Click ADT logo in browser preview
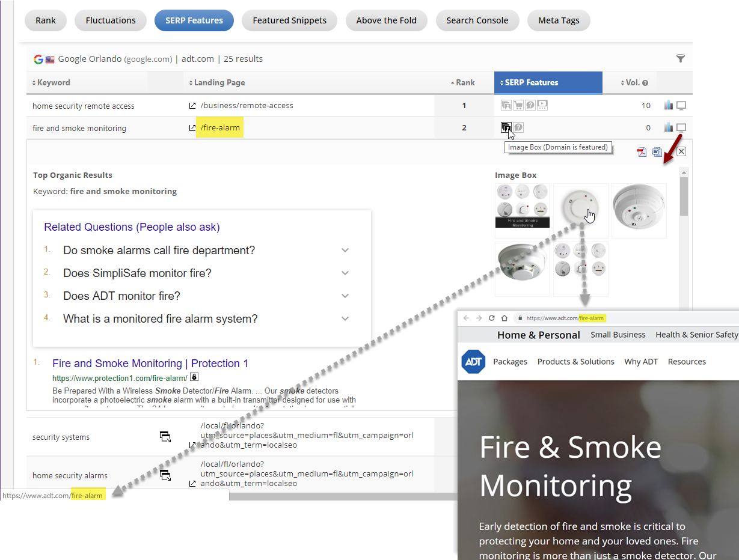 click(473, 362)
